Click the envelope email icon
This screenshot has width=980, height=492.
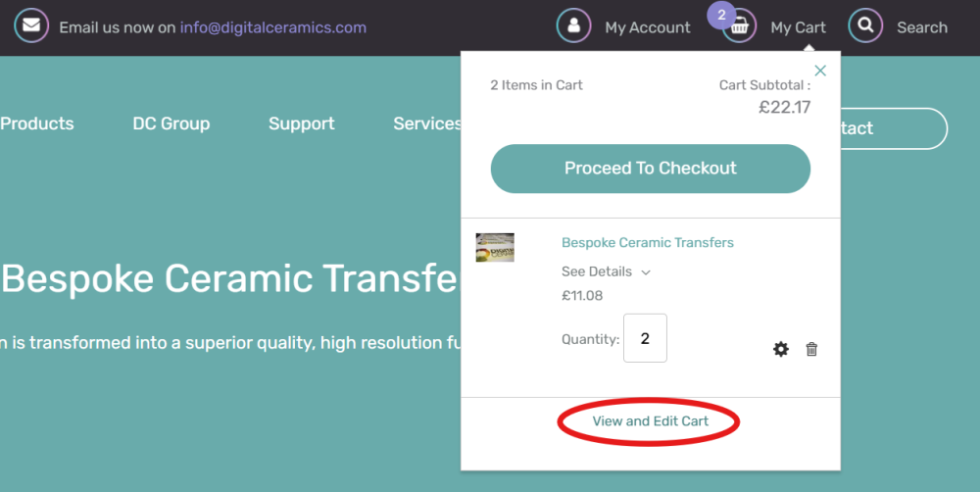[x=31, y=25]
